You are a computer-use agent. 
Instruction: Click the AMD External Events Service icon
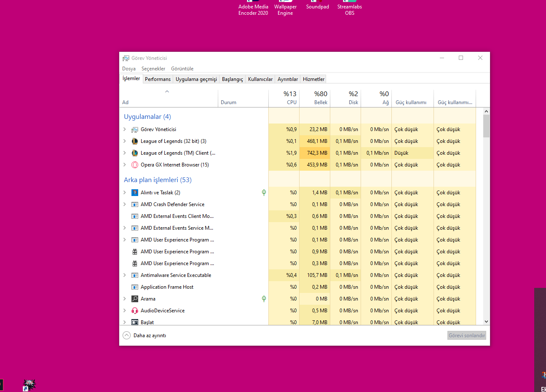click(x=135, y=228)
